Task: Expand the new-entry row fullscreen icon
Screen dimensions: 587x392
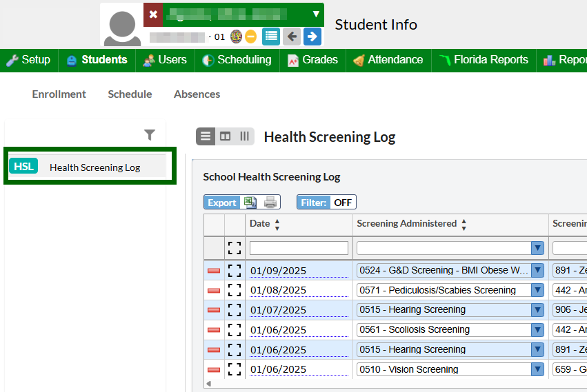Action: point(235,248)
